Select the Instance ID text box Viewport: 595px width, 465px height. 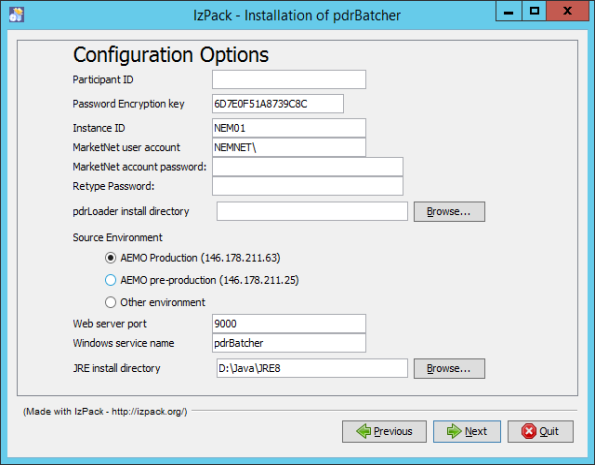pyautogui.click(x=289, y=128)
